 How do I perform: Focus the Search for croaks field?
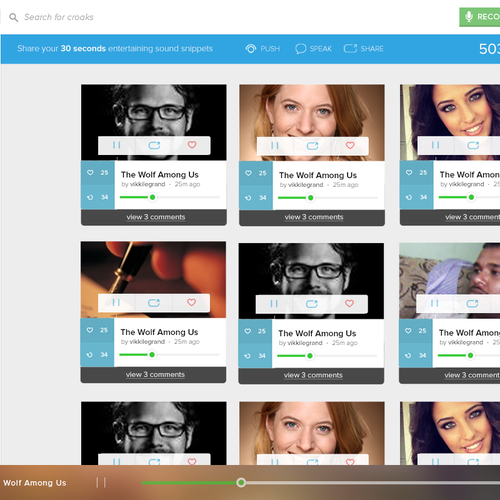coord(59,17)
